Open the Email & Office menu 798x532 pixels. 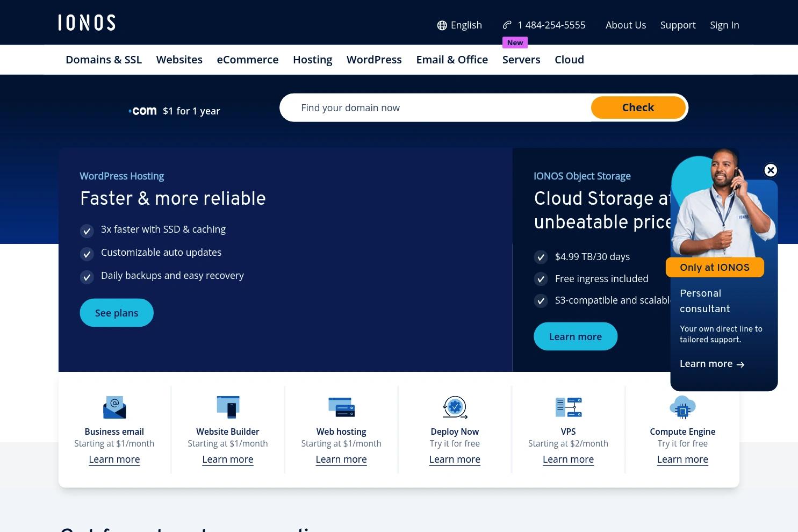(452, 60)
